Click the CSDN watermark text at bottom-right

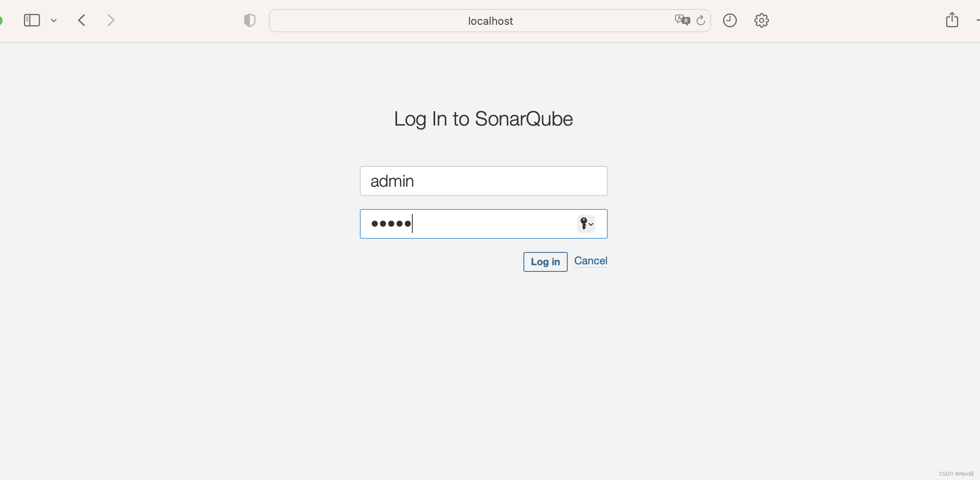click(956, 474)
